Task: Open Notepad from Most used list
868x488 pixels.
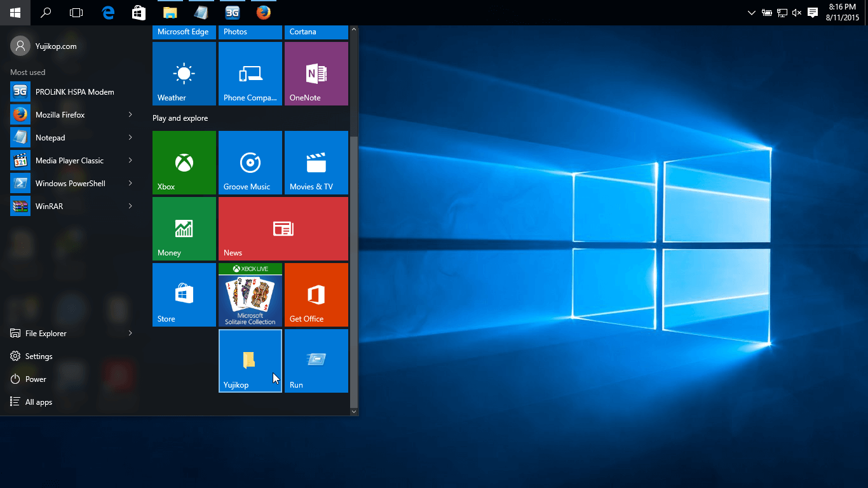Action: [x=73, y=138]
